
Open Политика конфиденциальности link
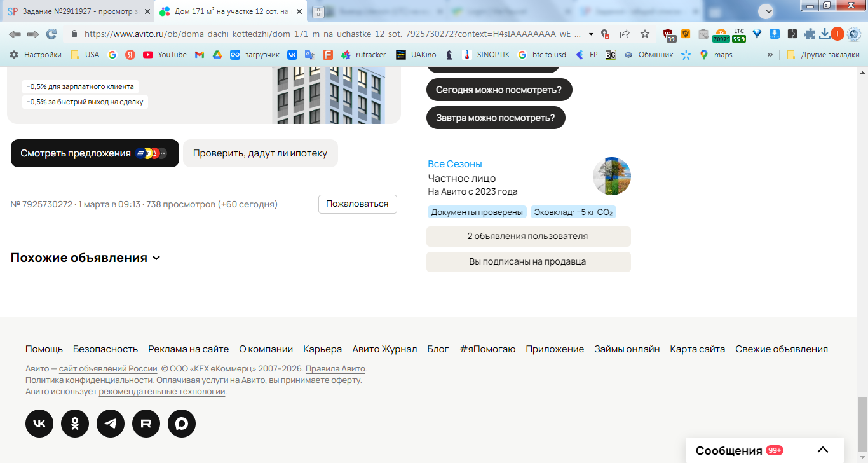(x=89, y=380)
